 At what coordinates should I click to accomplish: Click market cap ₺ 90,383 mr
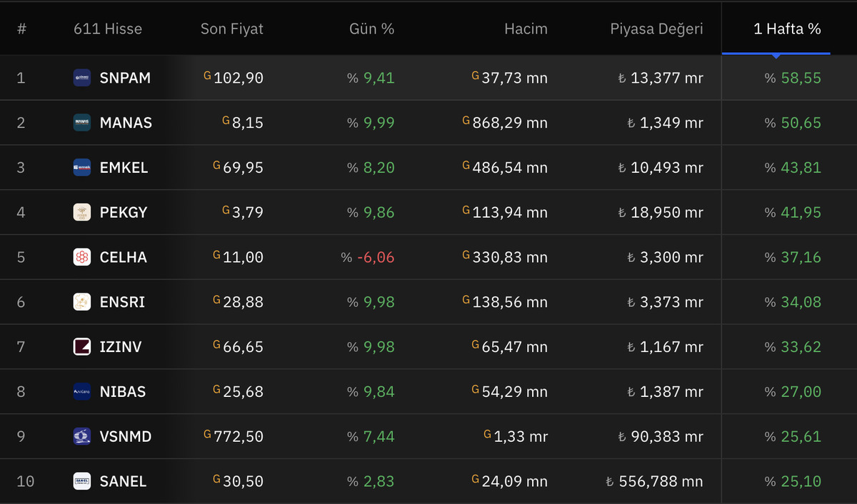point(661,436)
